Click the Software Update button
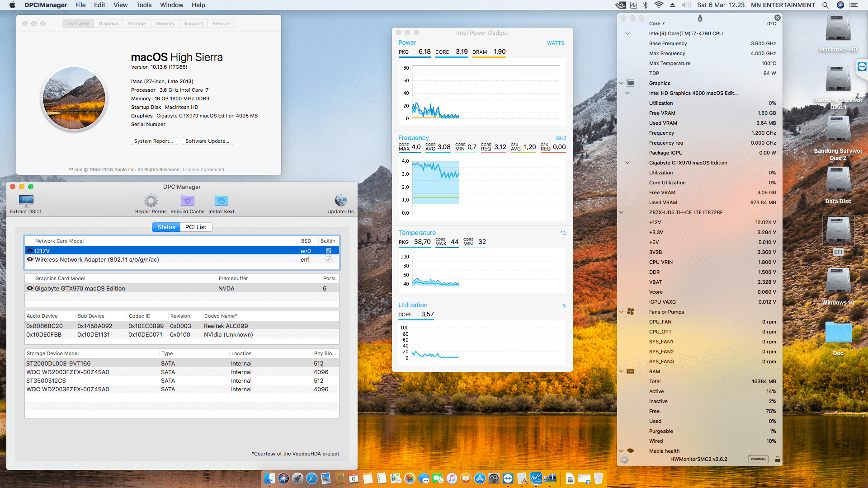The height and width of the screenshot is (488, 868). point(208,141)
